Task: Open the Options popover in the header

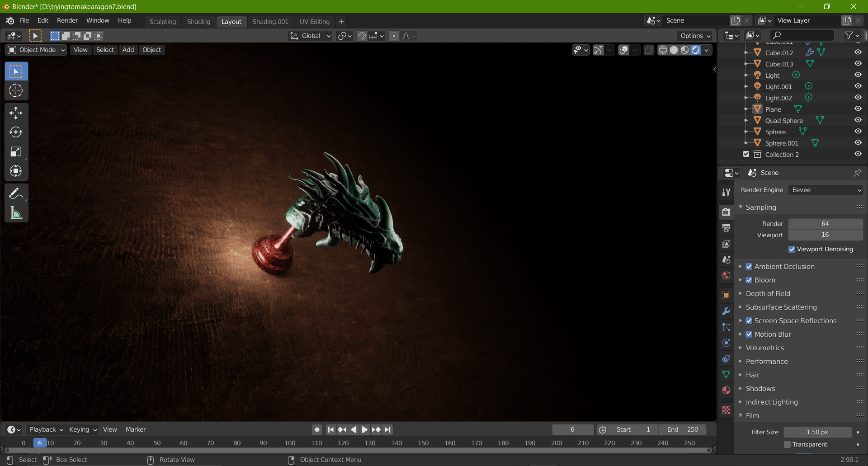Action: coord(694,36)
